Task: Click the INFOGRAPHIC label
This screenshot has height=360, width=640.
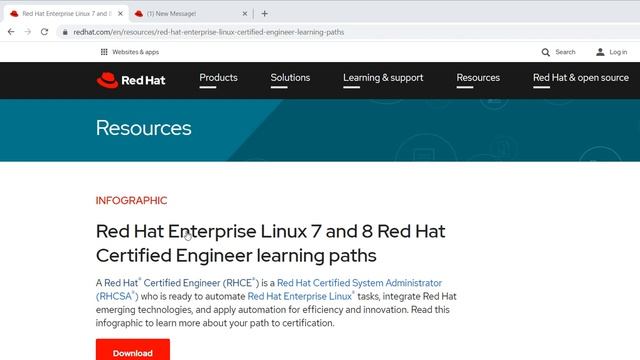Action: [x=131, y=200]
